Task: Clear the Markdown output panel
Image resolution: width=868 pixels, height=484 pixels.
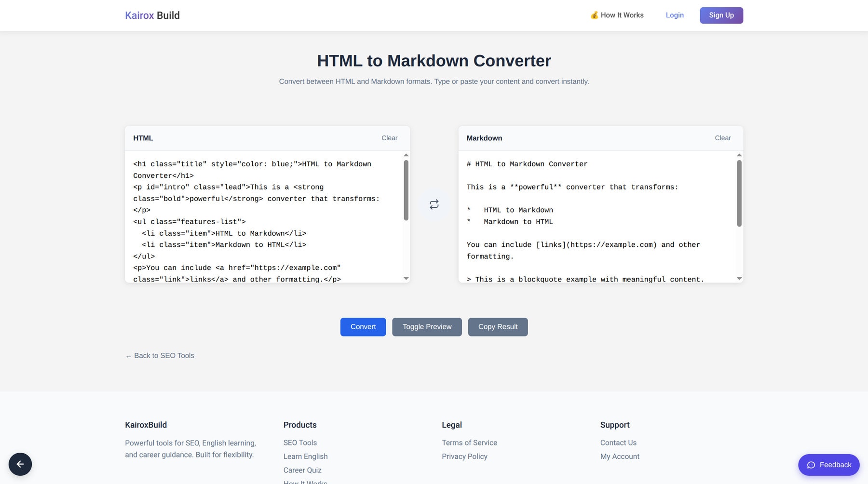Action: (x=722, y=138)
